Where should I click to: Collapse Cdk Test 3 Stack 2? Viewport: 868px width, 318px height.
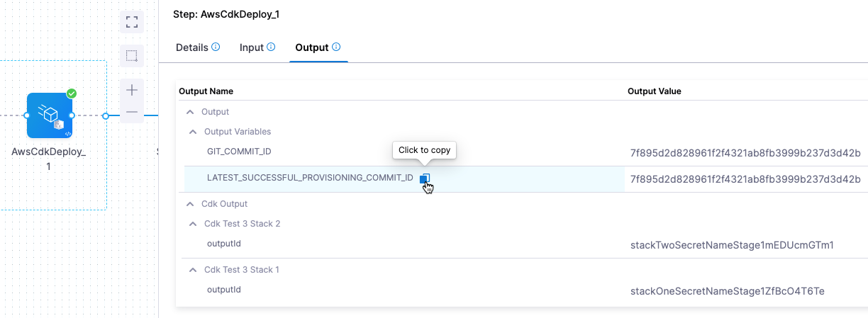(192, 224)
